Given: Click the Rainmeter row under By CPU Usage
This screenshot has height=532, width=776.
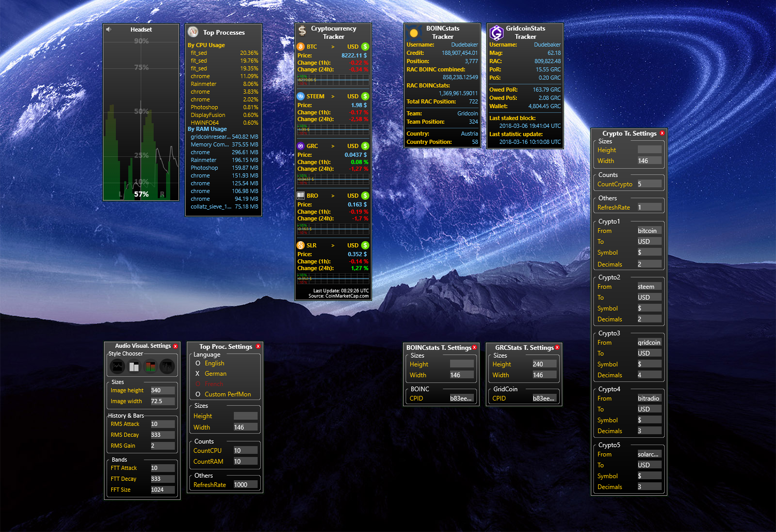Looking at the screenshot, I should coord(224,84).
